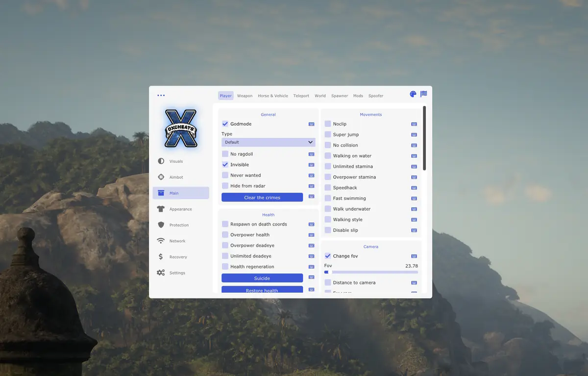Click the Protection shield icon in sidebar
Image resolution: width=588 pixels, height=376 pixels.
[161, 225]
